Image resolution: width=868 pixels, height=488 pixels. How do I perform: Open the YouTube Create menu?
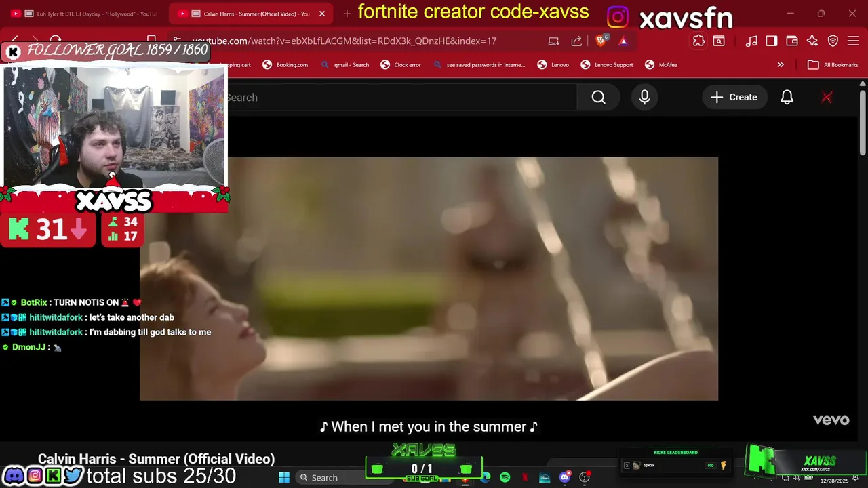pos(734,98)
